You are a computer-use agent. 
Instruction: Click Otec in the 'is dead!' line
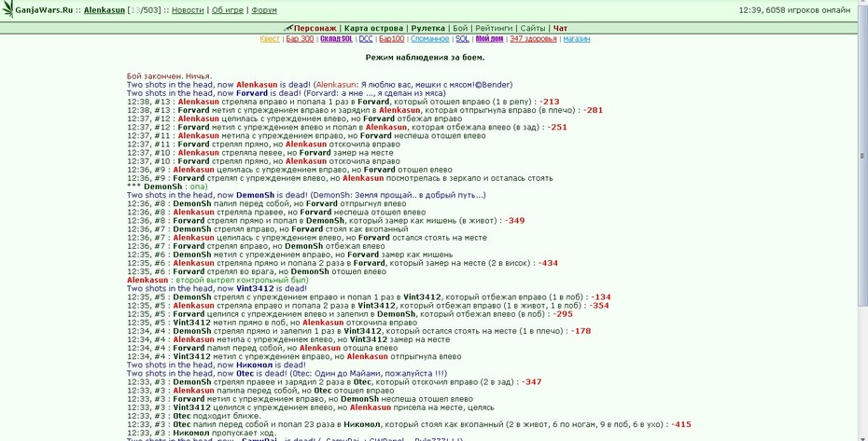pos(245,374)
